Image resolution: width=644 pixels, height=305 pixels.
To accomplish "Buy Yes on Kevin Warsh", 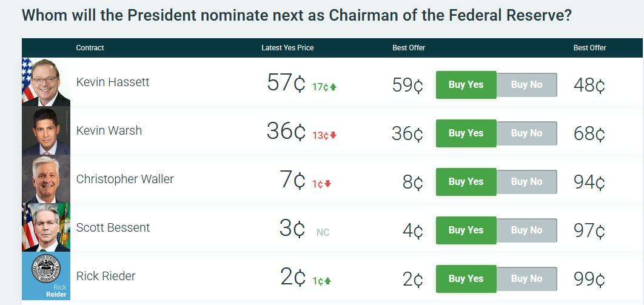I will point(466,133).
